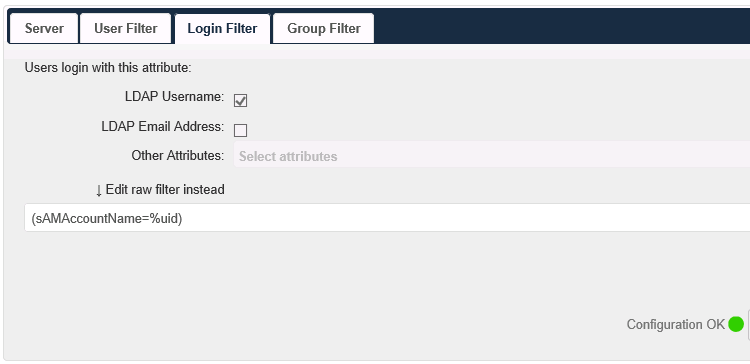Click the green Configuration OK status dot

click(736, 324)
